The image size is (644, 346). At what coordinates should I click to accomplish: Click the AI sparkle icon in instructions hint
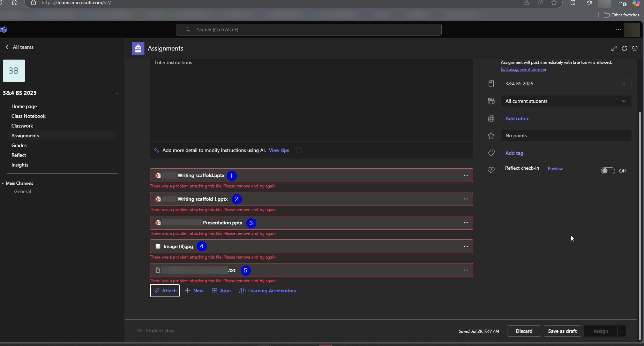click(x=156, y=150)
